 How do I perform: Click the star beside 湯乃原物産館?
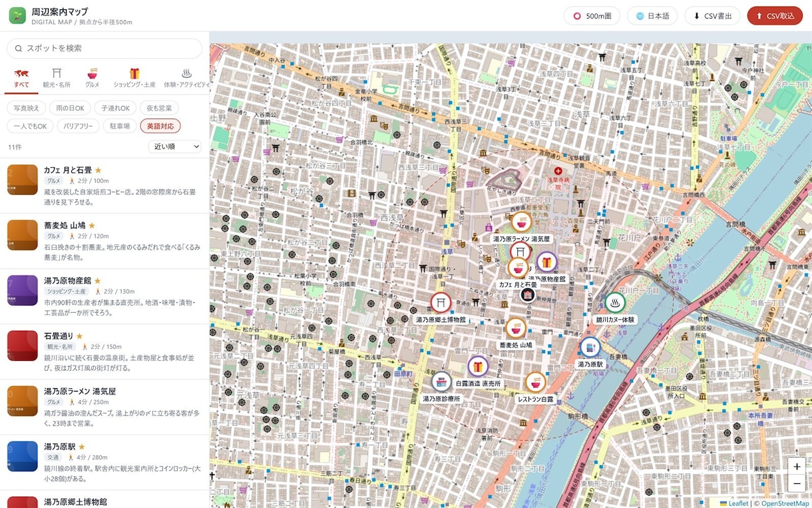tap(98, 281)
